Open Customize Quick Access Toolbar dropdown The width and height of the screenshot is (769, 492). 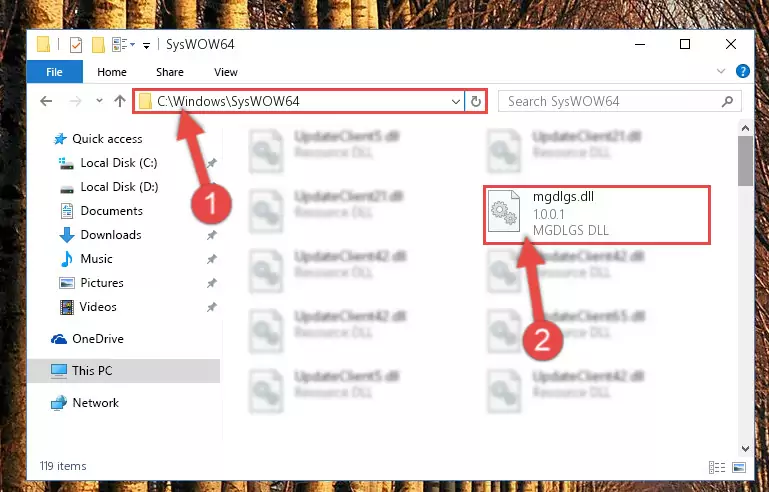[x=146, y=46]
